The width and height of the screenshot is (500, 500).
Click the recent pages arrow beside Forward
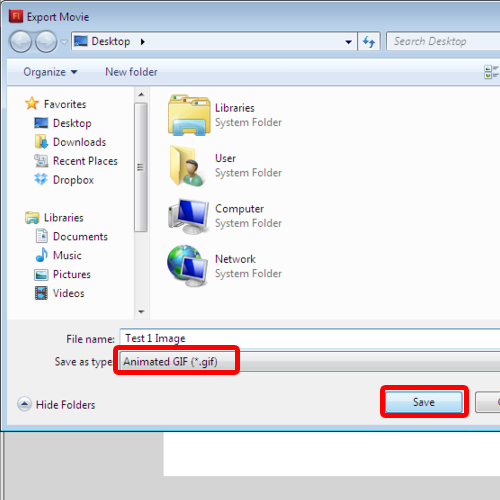pos(64,42)
